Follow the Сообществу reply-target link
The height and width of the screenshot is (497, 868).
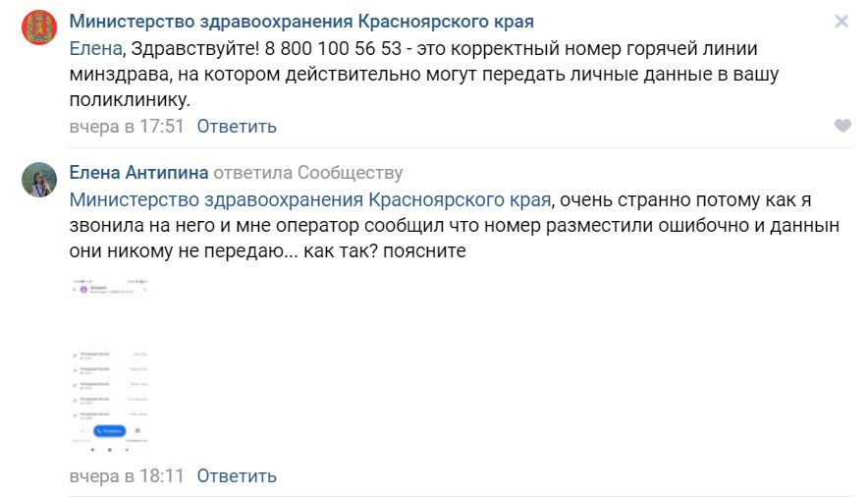350,173
